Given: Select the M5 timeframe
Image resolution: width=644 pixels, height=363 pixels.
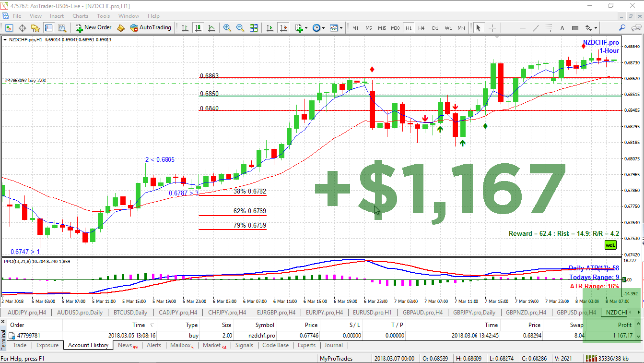Looking at the screenshot, I should coord(368,28).
